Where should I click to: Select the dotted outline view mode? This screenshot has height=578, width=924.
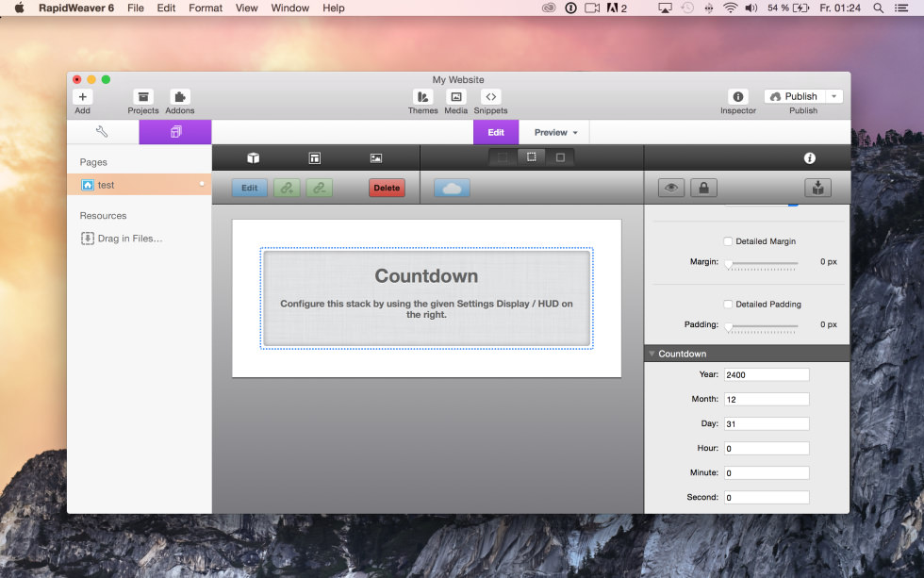click(532, 157)
